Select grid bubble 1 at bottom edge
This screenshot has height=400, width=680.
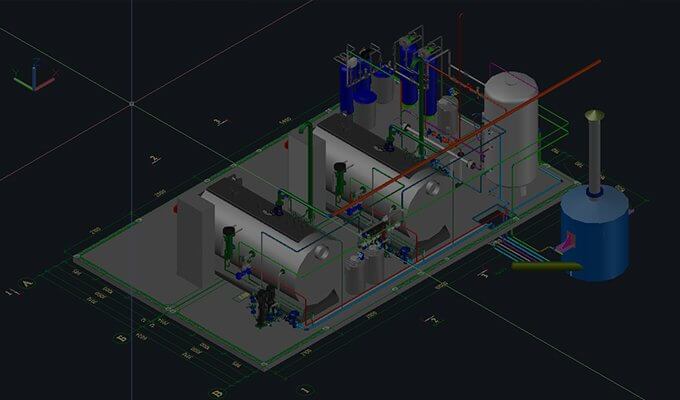pyautogui.click(x=306, y=389)
